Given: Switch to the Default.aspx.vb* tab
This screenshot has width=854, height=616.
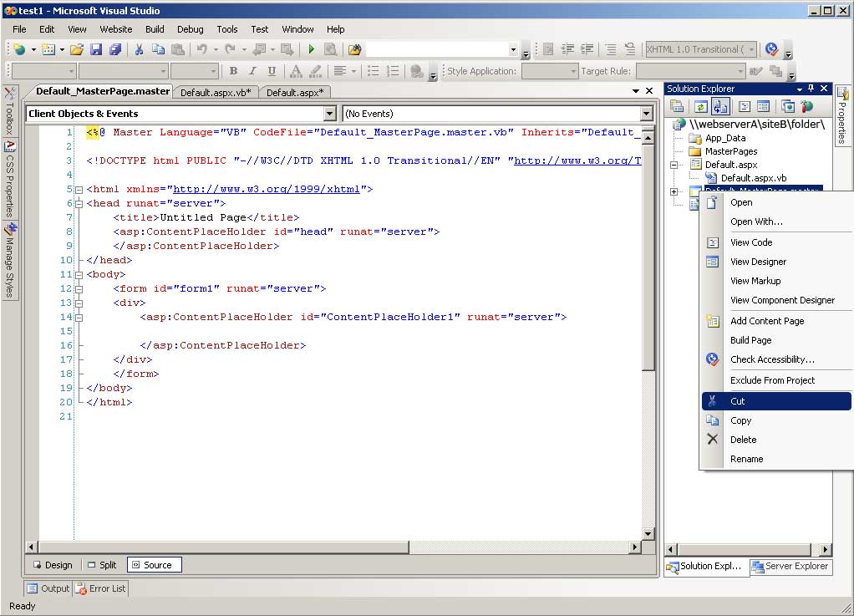Looking at the screenshot, I should [216, 93].
